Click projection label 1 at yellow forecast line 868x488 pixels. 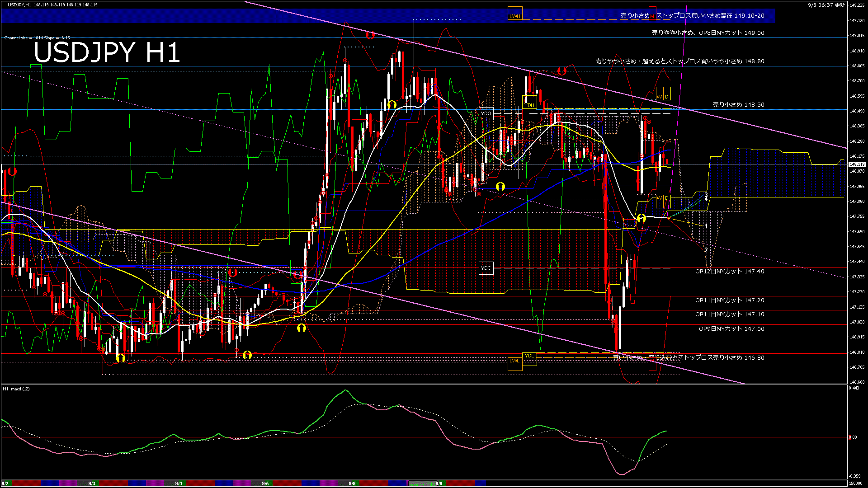[706, 225]
